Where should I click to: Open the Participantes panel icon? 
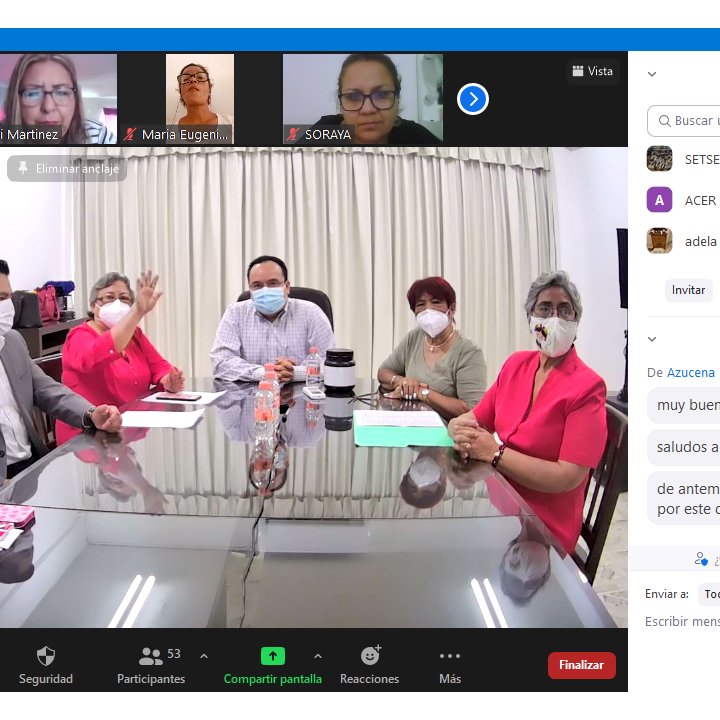[x=151, y=656]
